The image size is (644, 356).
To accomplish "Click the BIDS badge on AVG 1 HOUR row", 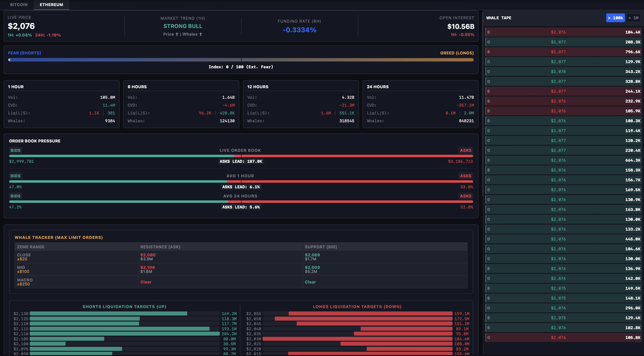I will 15,176.
